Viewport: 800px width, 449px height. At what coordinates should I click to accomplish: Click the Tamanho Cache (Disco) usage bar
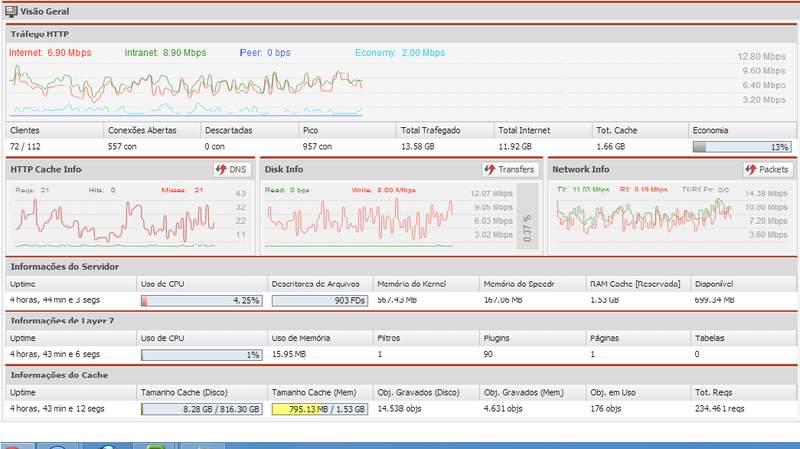[x=202, y=409]
